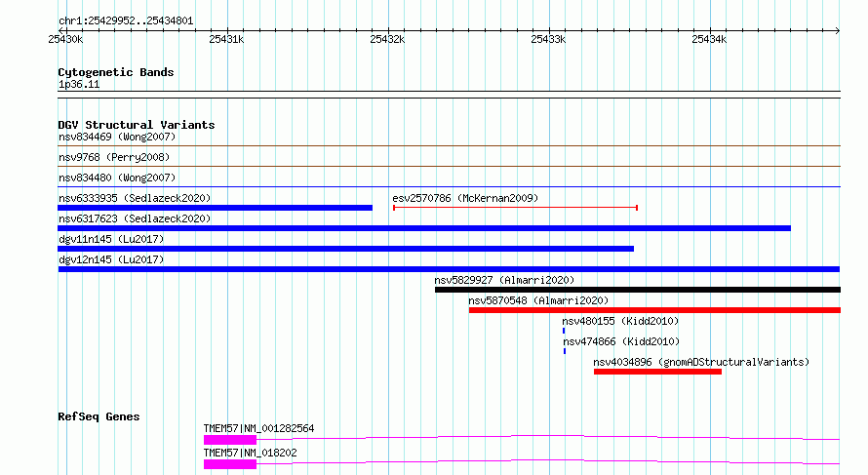Select the black nsv5829927 (Almarri2020) bar
The image size is (868, 475).
pyautogui.click(x=638, y=290)
